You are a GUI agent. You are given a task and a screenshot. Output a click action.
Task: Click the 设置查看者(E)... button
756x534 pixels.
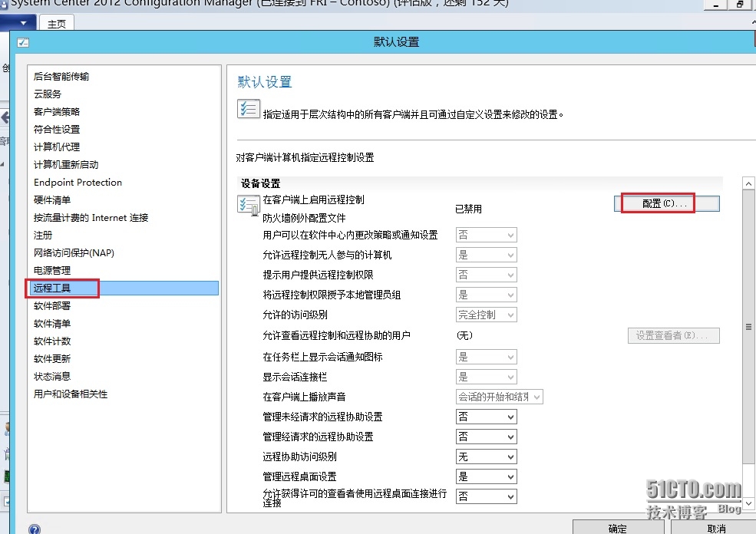pyautogui.click(x=674, y=335)
